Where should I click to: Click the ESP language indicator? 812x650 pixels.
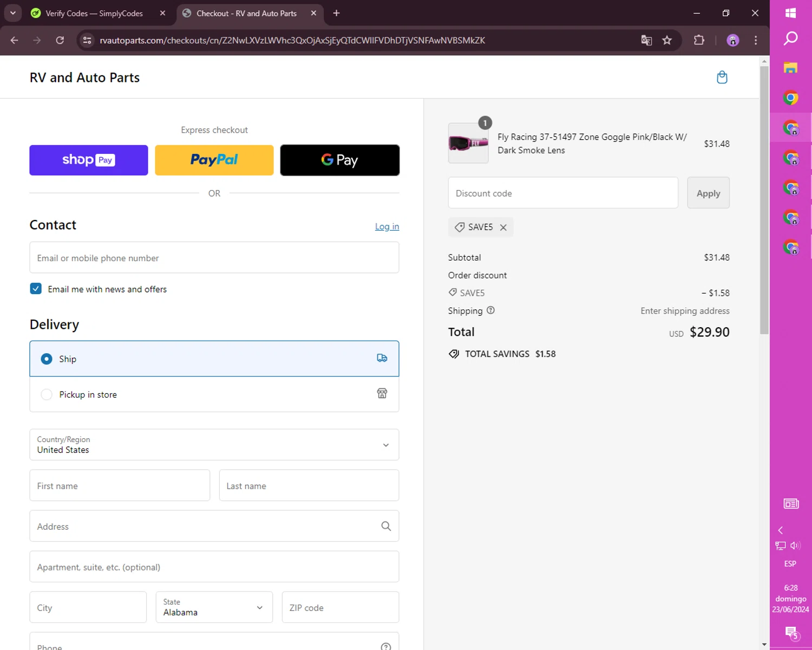pos(790,564)
